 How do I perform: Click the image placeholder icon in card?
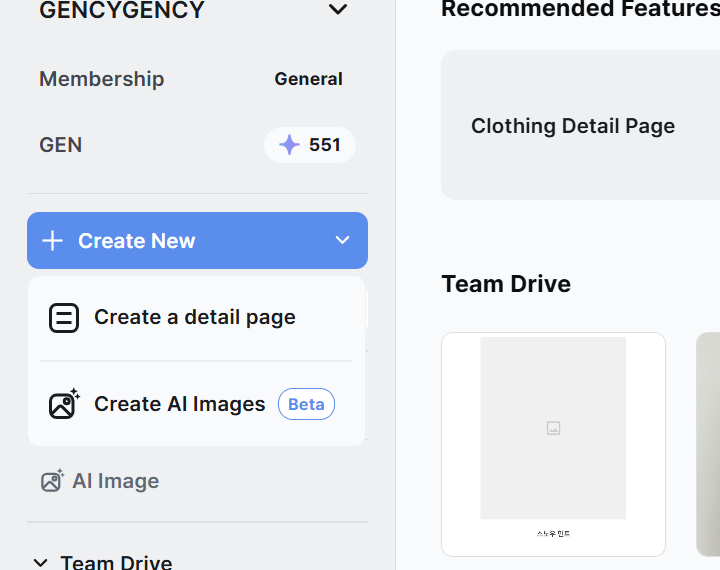[553, 428]
